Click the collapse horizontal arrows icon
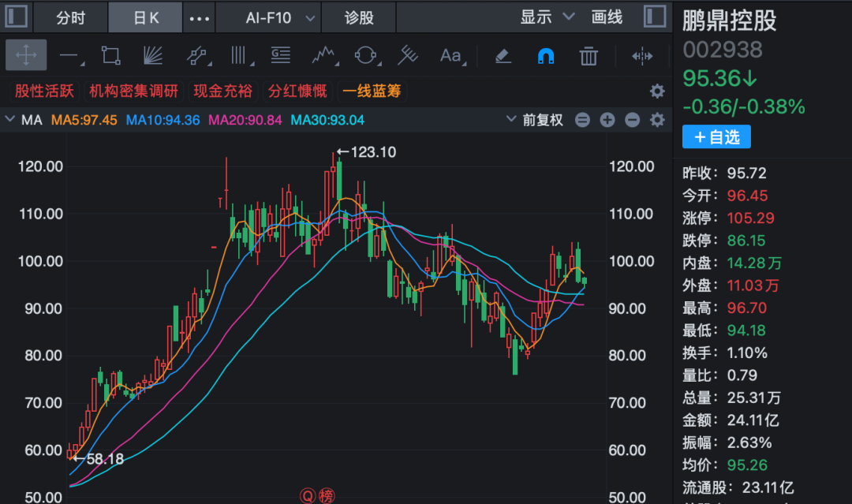 [x=641, y=55]
